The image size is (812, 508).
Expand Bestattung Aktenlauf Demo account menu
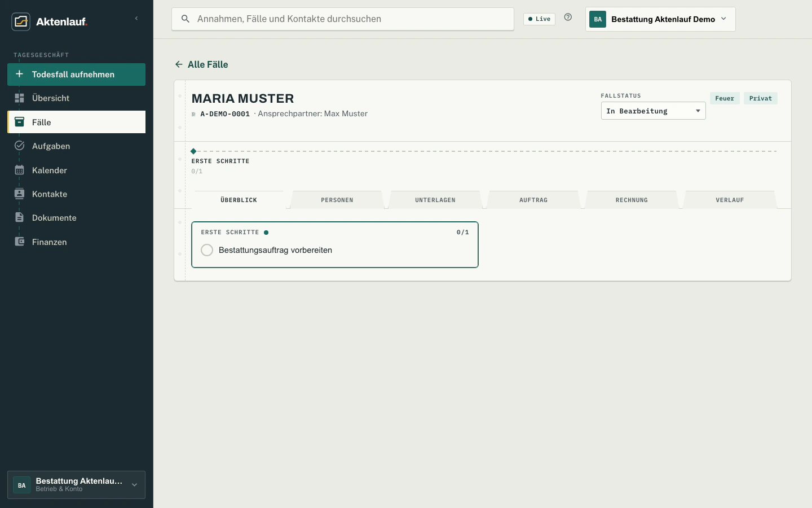(x=660, y=19)
